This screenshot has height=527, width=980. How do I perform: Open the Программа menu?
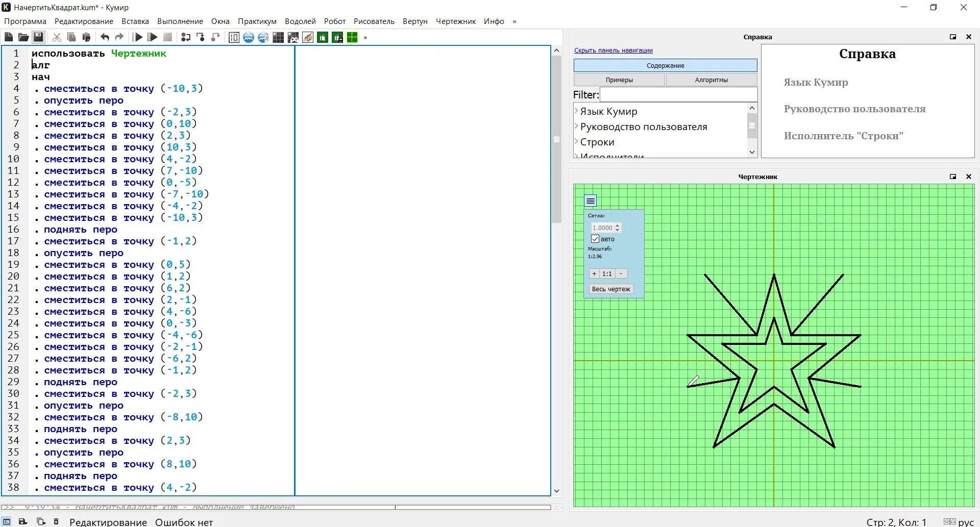pyautogui.click(x=25, y=21)
